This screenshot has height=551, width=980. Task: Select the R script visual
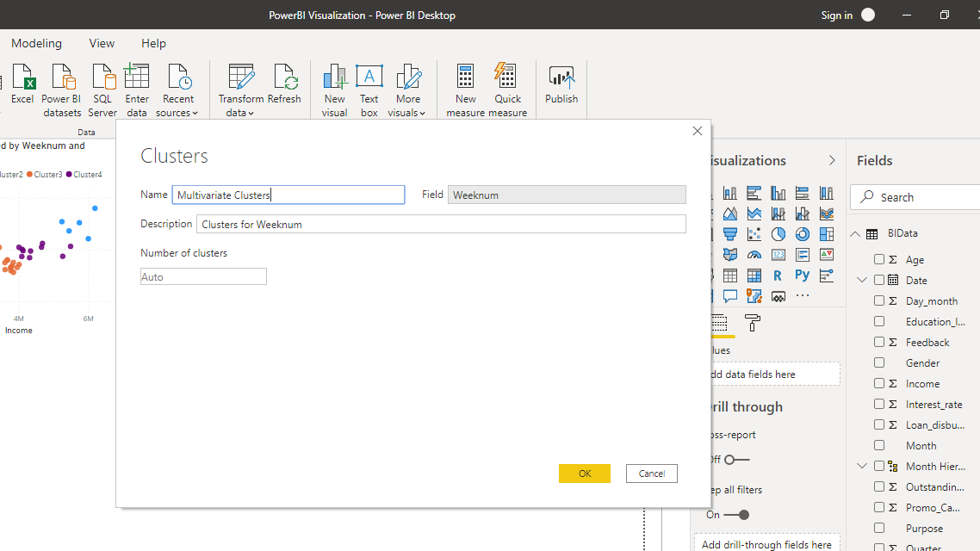pos(778,275)
